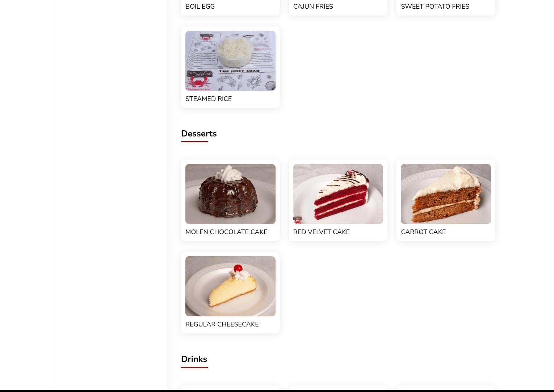Choose the Regular Cheesecake photo
Screen dimensions: 554x392
point(230,286)
